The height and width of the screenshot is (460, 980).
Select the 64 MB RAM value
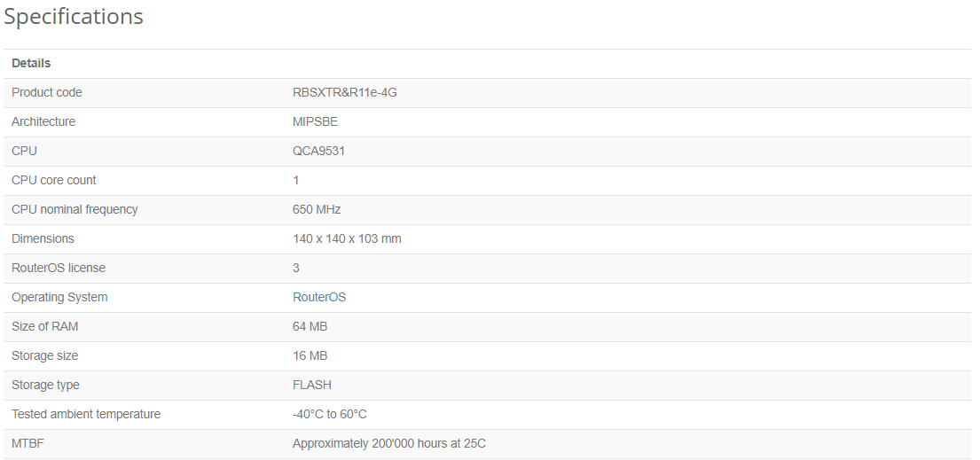(x=310, y=327)
